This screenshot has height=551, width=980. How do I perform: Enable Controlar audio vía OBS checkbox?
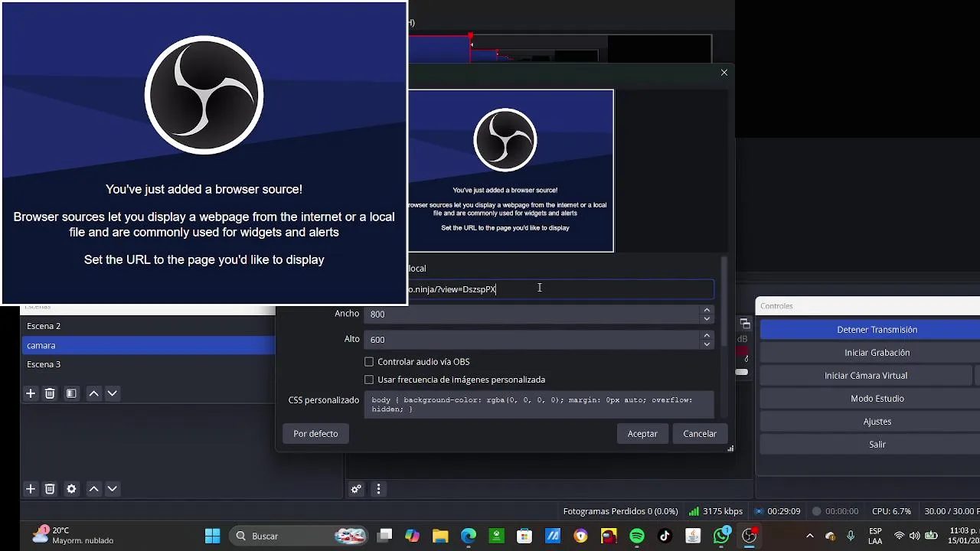pyautogui.click(x=369, y=362)
